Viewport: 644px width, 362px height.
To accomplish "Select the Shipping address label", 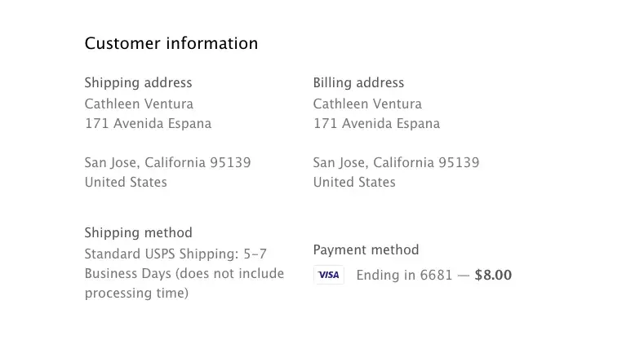I will click(138, 82).
